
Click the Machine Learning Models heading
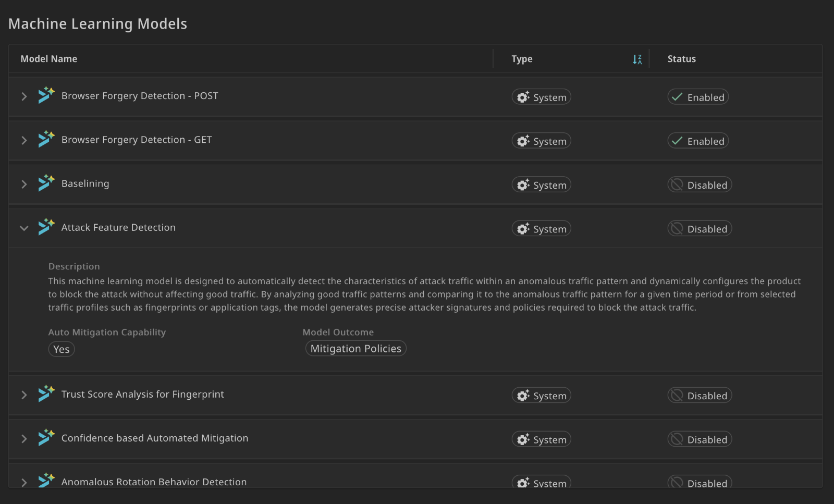pyautogui.click(x=97, y=24)
